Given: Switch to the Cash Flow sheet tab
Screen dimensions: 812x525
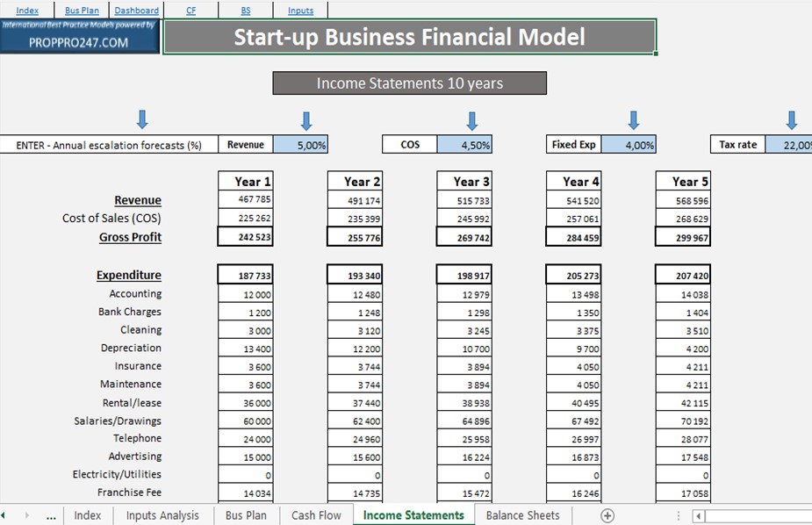Looking at the screenshot, I should click(x=316, y=515).
